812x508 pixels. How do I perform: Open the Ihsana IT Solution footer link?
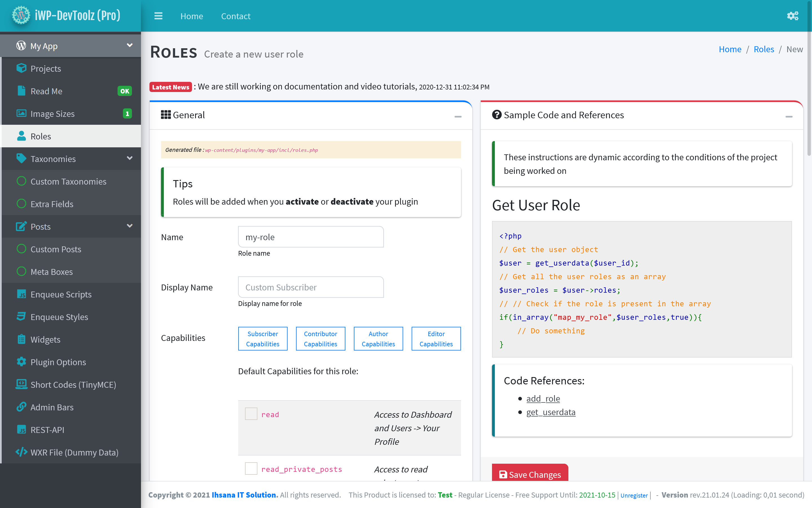coord(245,494)
